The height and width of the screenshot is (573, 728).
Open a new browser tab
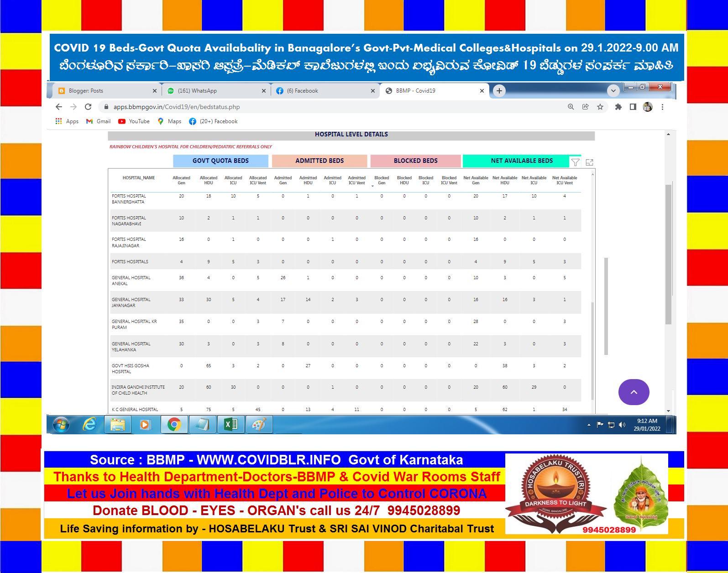click(499, 91)
